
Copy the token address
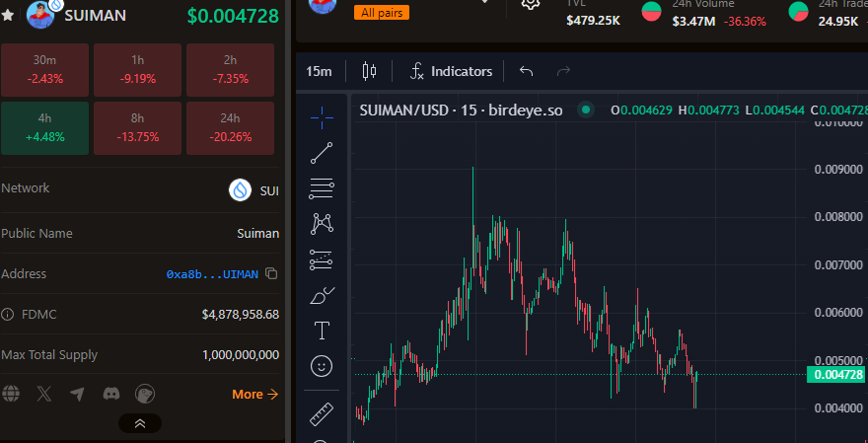point(271,273)
